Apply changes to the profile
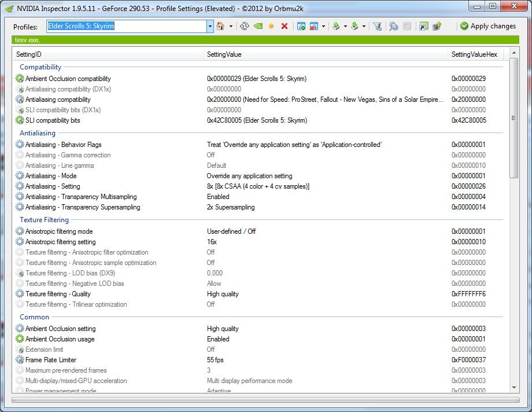 (x=488, y=26)
